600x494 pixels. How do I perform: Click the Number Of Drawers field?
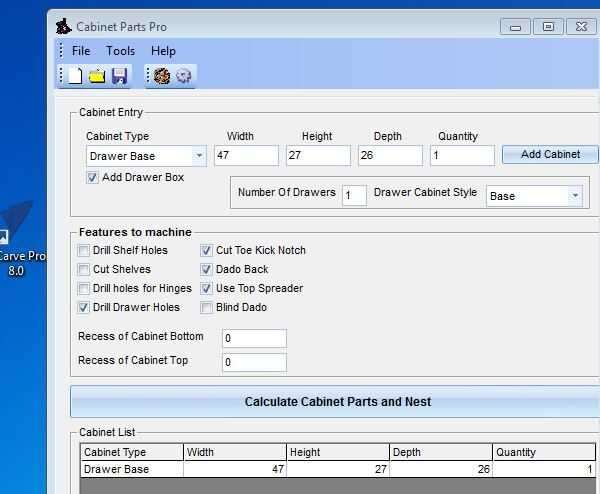point(354,196)
